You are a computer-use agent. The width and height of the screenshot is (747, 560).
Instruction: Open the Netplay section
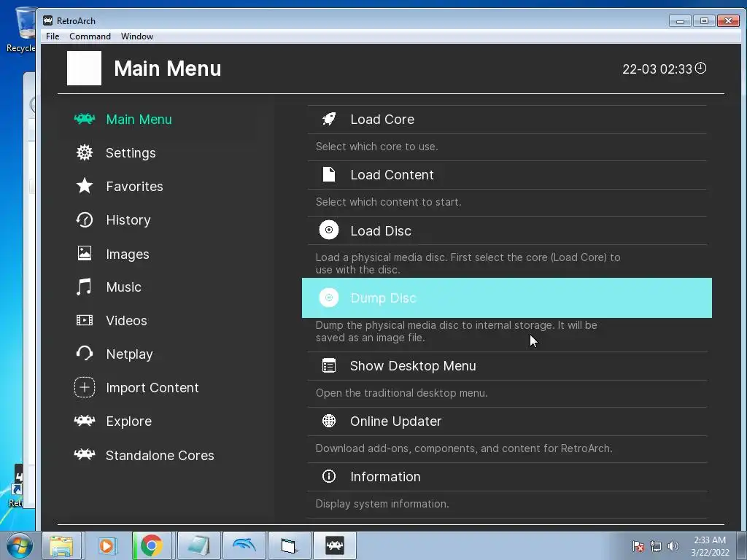[129, 354]
